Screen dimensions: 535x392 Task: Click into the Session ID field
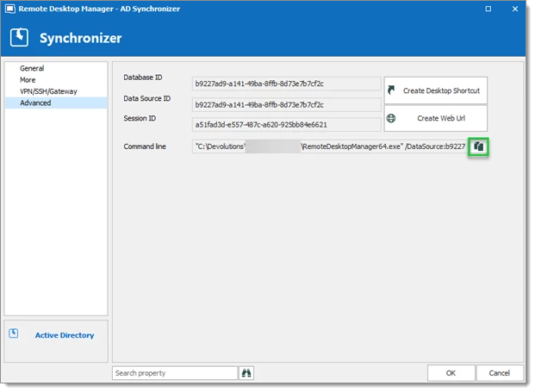[286, 125]
